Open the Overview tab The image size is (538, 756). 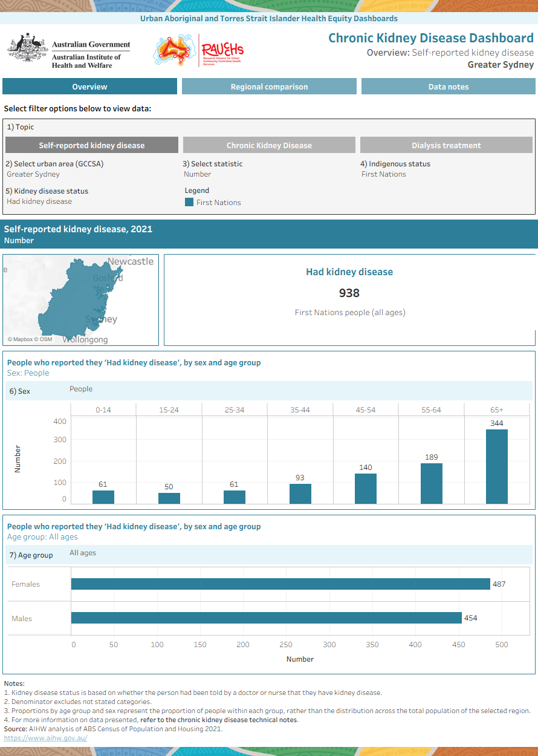(x=89, y=86)
